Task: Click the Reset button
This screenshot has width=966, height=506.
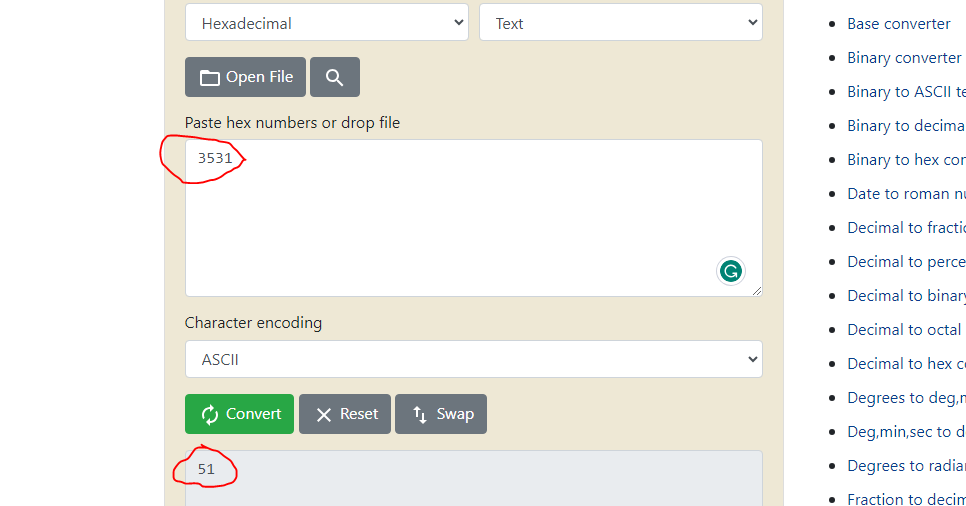Action: click(344, 414)
